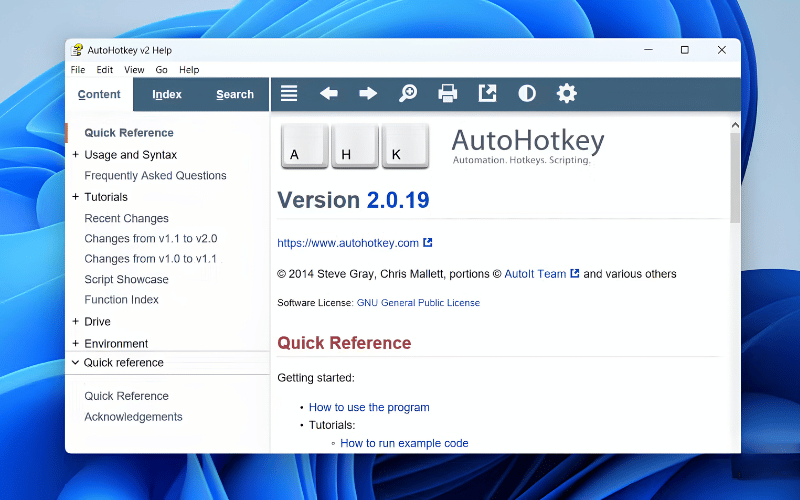This screenshot has width=800, height=500.
Task: Select Acknowledgements in the lower list
Action: (133, 417)
